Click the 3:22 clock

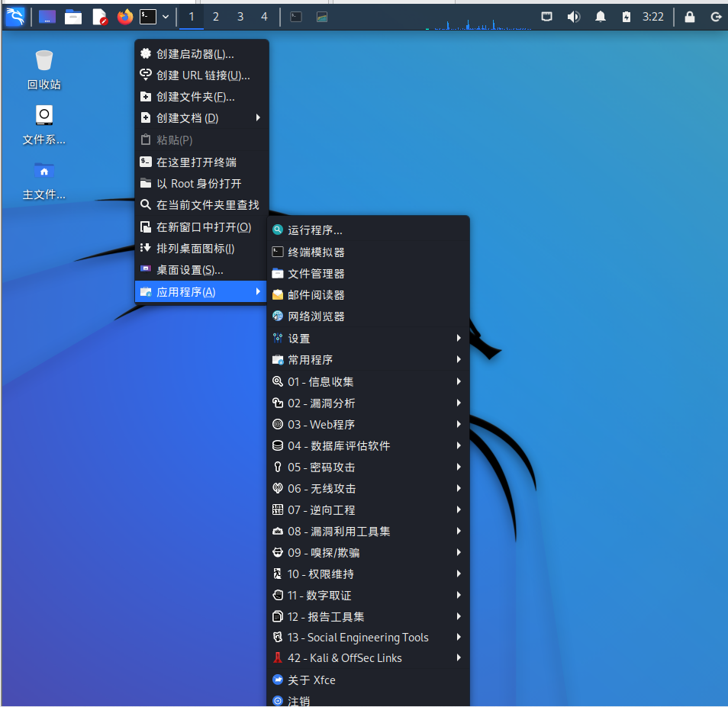click(652, 18)
